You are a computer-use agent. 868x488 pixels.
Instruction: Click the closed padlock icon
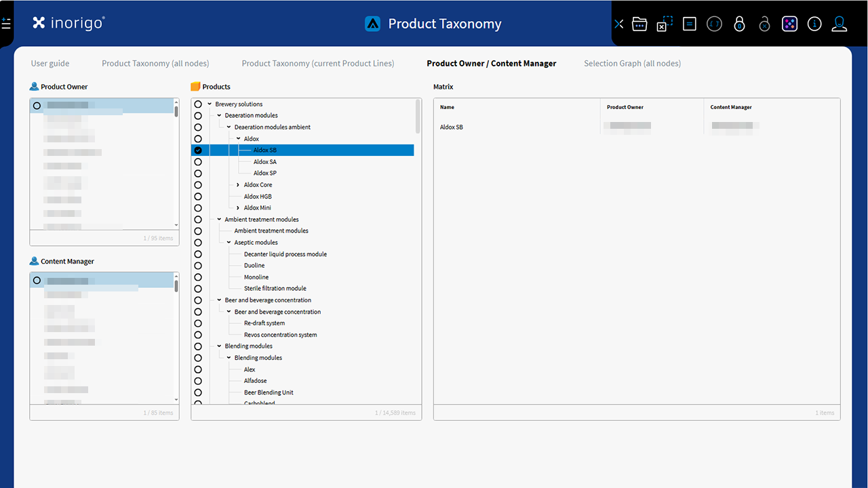click(740, 24)
